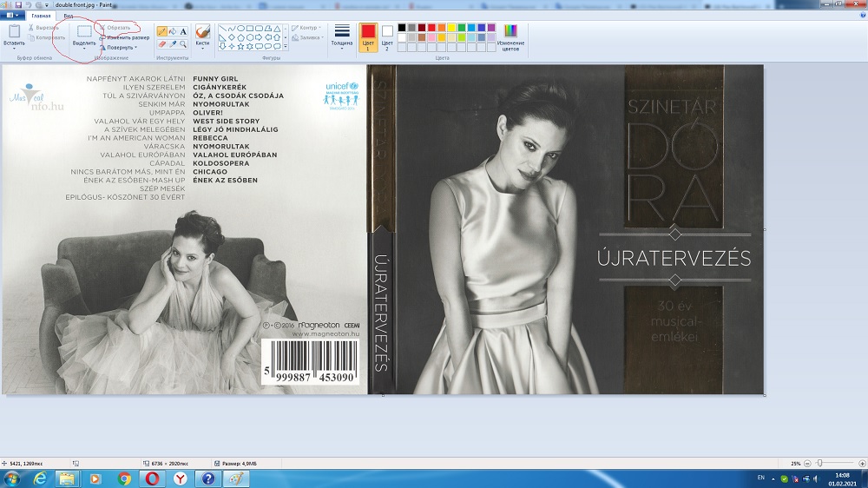Select the Eraser tool
Viewport: 868px width, 488px height.
coord(162,43)
